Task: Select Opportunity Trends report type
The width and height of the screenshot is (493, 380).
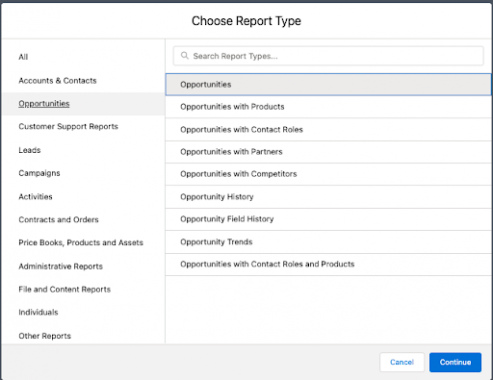Action: (x=328, y=242)
